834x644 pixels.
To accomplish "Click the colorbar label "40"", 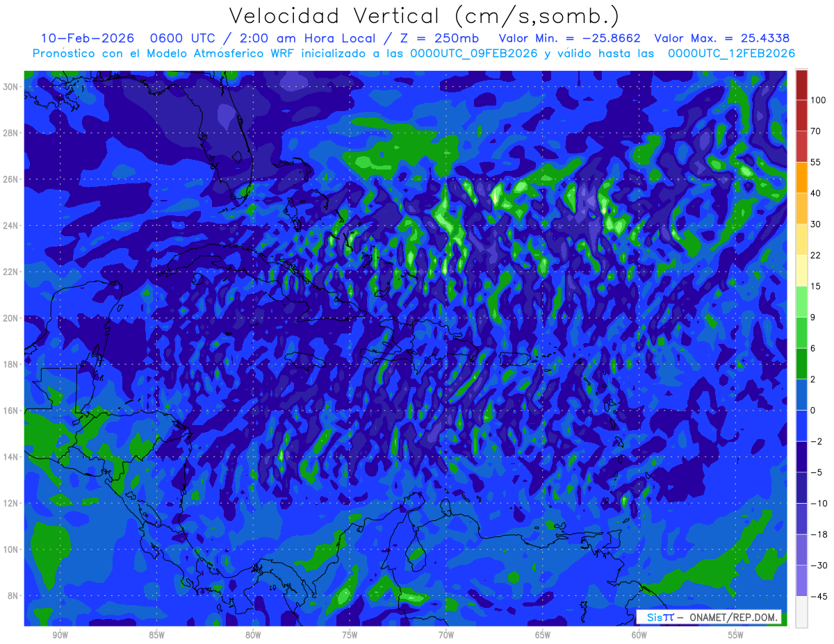I will tap(816, 193).
